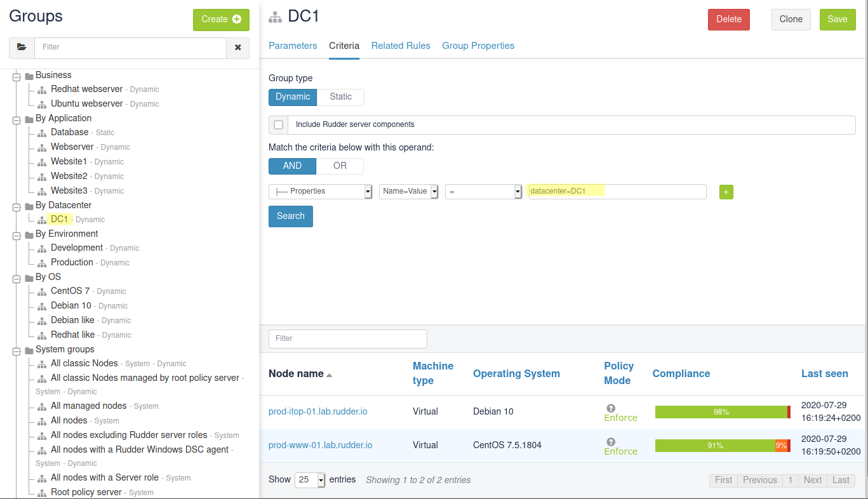Open the Name=Value attribute dropdown
Viewport: 868px width, 499px height.
408,192
